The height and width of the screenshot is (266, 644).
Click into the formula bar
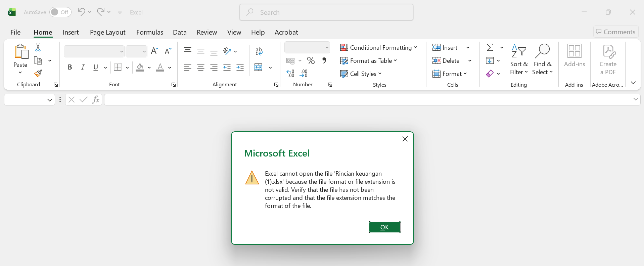point(372,100)
